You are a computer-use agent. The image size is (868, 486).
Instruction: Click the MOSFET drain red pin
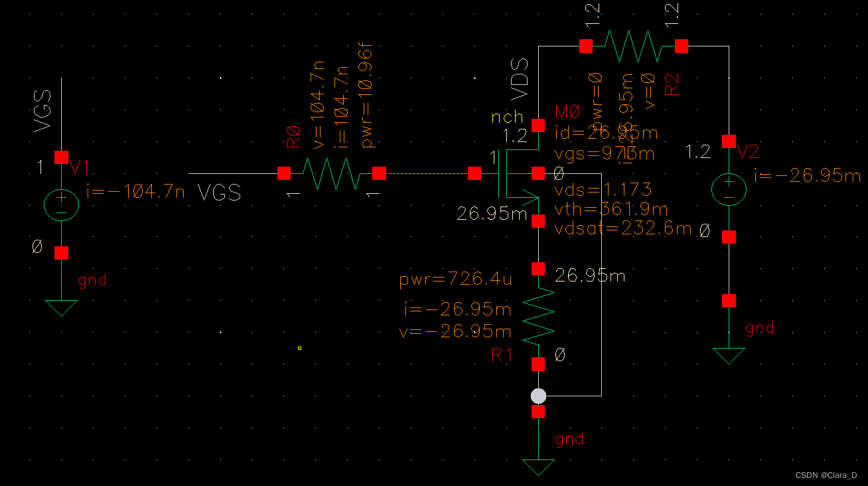click(538, 125)
